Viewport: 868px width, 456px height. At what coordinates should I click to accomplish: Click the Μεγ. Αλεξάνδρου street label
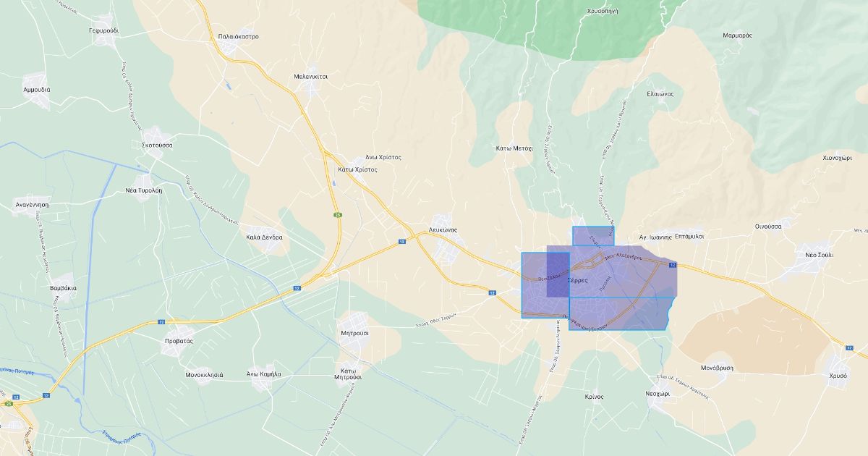point(624,257)
